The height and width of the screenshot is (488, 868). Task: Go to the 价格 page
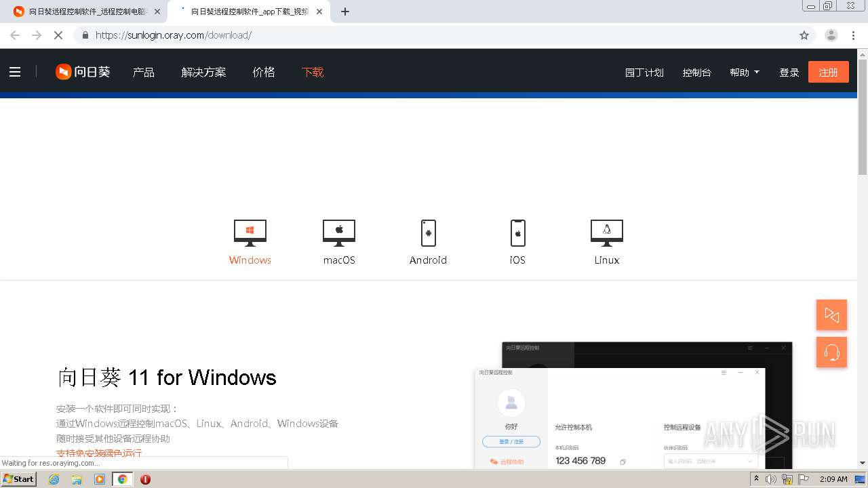[264, 72]
